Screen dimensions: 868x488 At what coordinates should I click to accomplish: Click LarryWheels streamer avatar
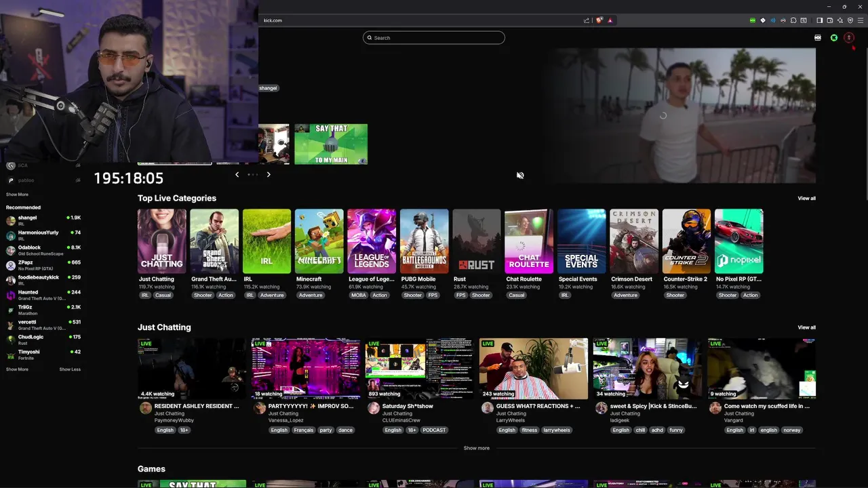point(487,408)
